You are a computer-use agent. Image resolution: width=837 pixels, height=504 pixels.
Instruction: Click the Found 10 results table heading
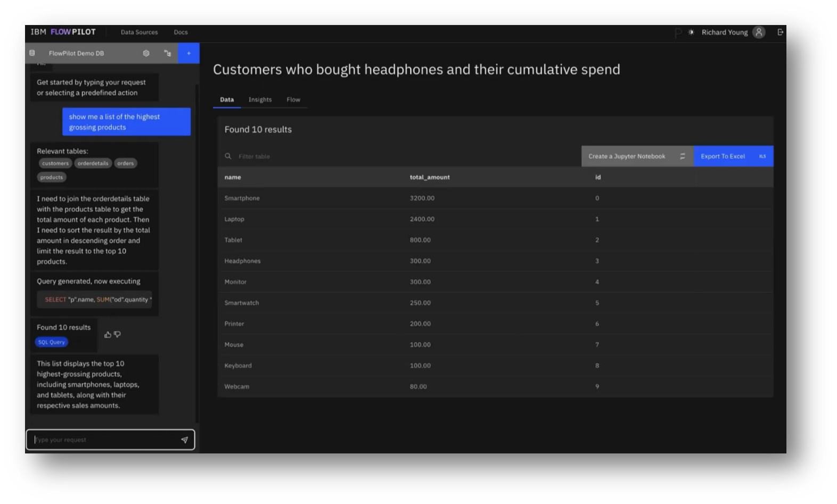258,129
